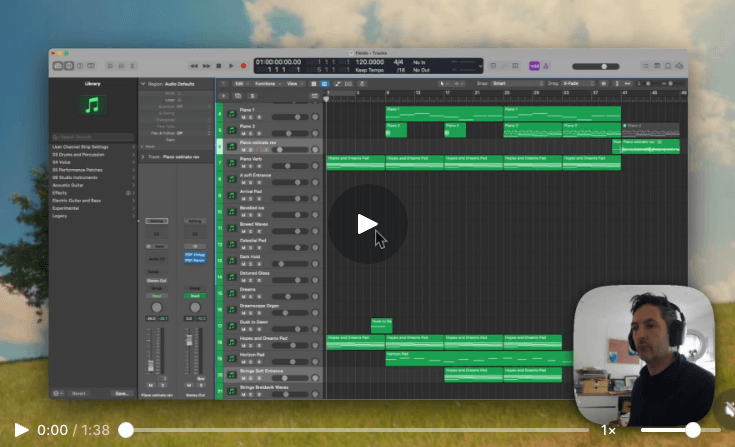
Task: Click the flex button in tracks toolbar
Action: (348, 84)
